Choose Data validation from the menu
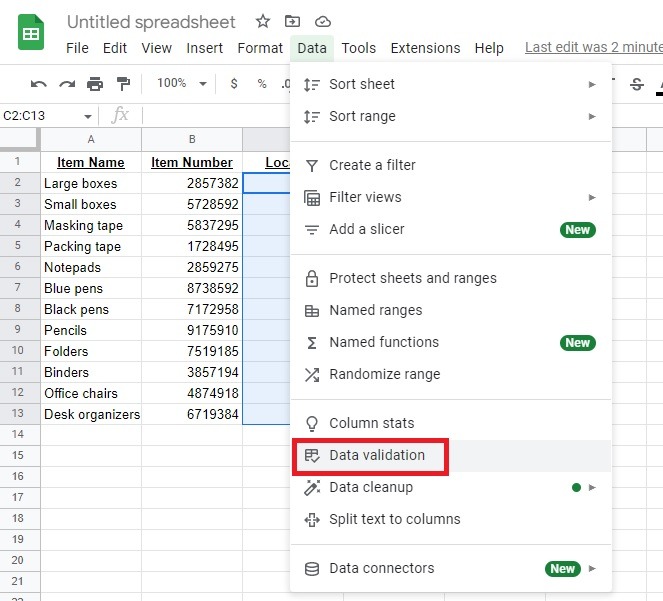The height and width of the screenshot is (601, 663). click(x=452, y=456)
